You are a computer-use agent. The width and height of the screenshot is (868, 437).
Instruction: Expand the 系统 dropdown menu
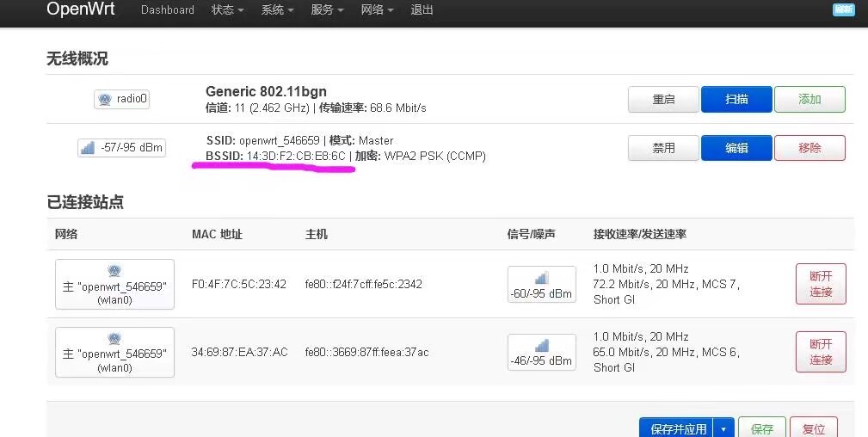(277, 10)
